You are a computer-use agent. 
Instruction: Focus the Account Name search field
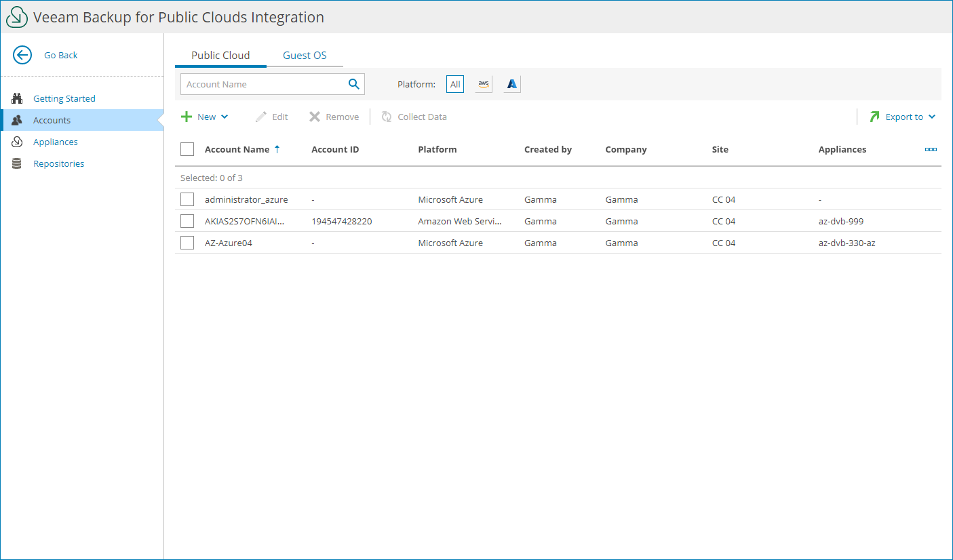pos(264,84)
